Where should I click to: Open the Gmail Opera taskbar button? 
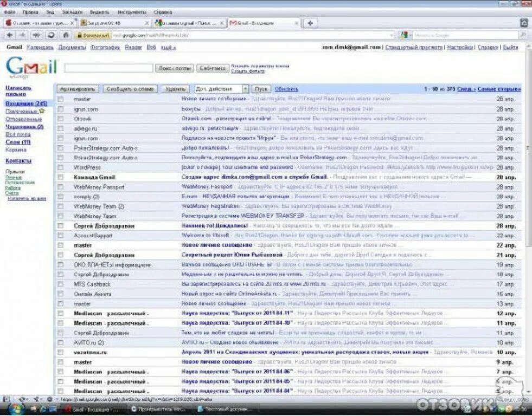pyautogui.click(x=92, y=409)
